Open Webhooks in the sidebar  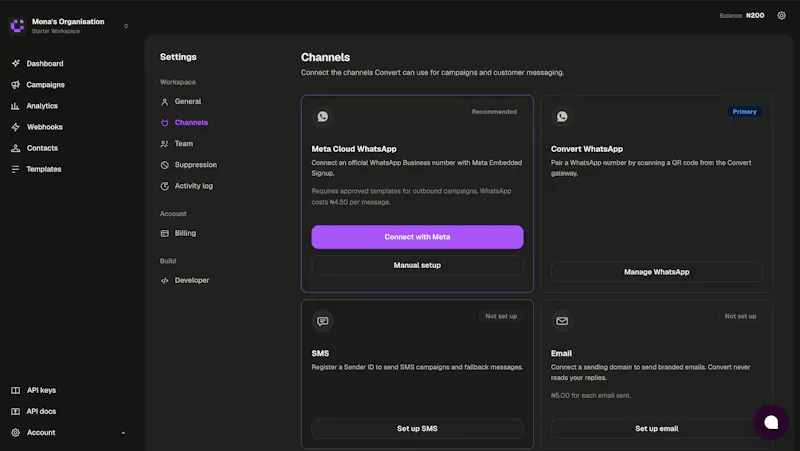pos(44,127)
